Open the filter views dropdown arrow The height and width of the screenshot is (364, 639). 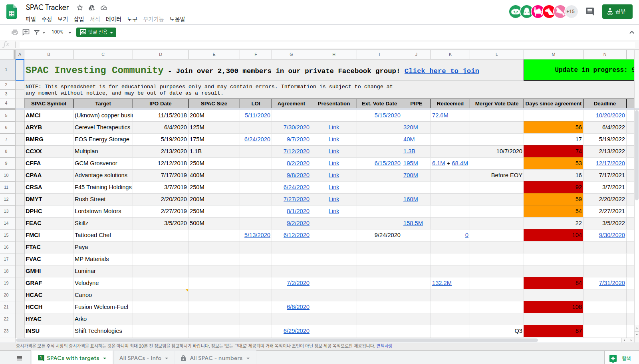point(44,33)
